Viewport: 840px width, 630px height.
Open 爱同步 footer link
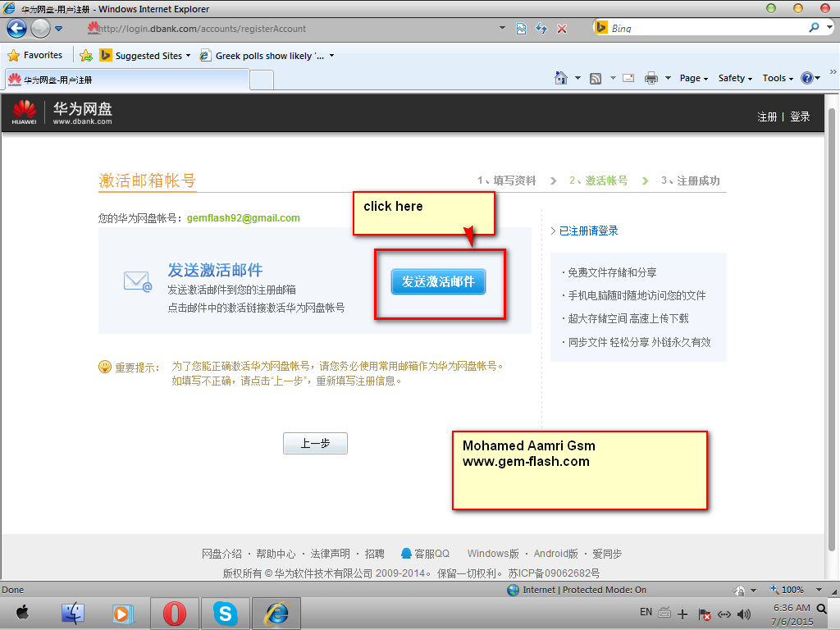click(x=607, y=554)
